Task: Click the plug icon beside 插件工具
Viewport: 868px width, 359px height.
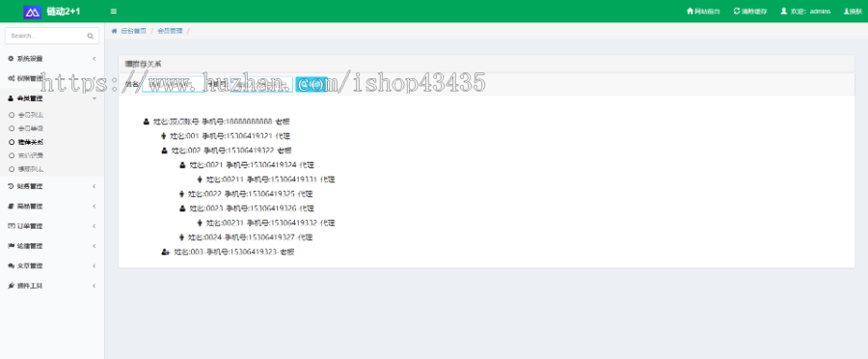Action: [11, 286]
